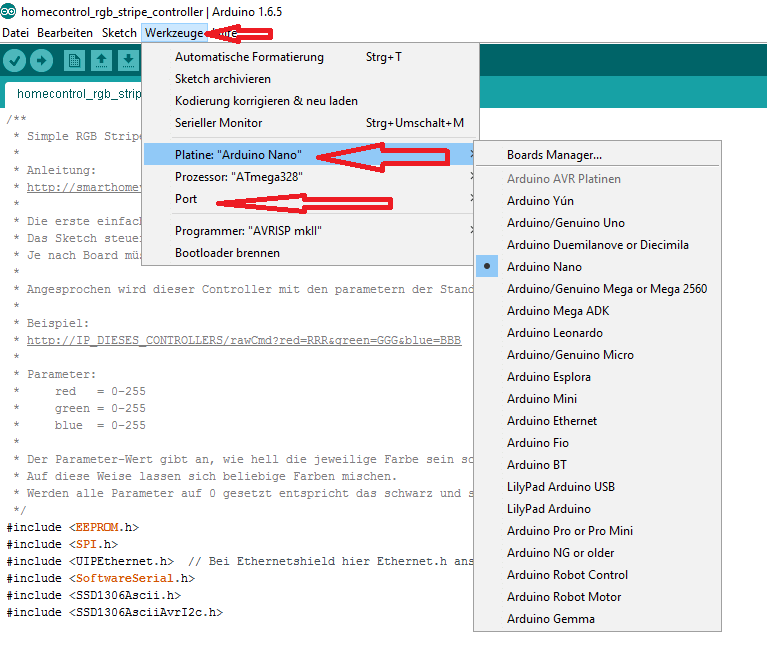
Task: Pick Arduino Gemma board
Action: tap(597, 619)
